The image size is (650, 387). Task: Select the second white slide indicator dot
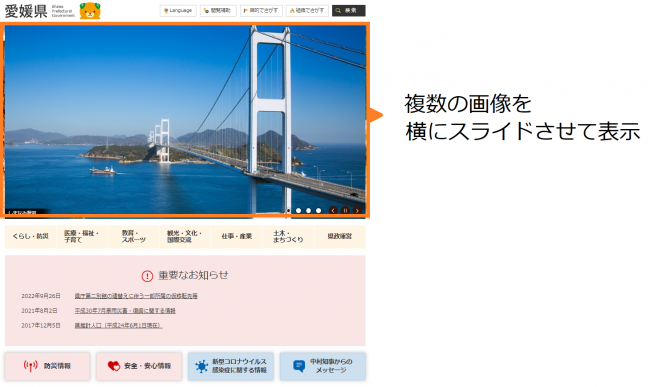tap(308, 210)
